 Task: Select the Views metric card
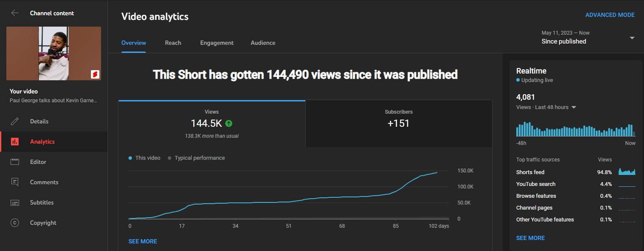pos(211,124)
